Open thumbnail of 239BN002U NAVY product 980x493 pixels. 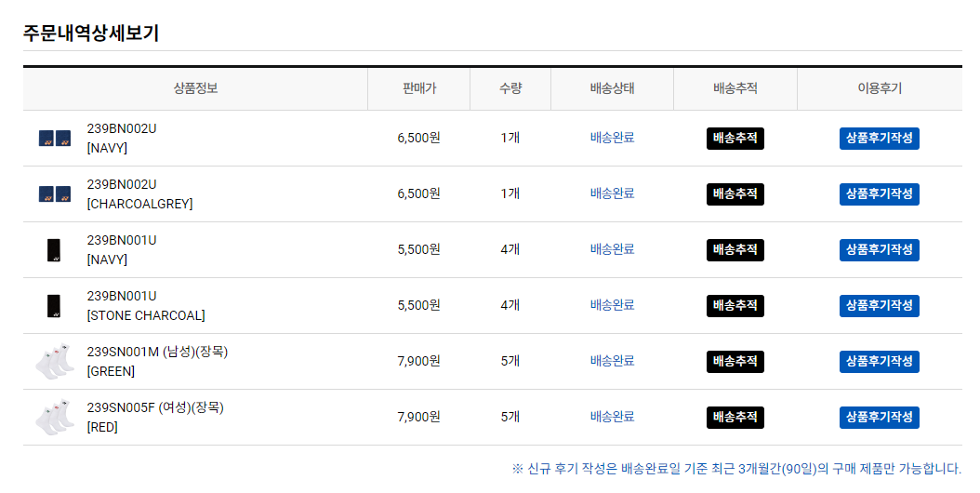[x=55, y=139]
